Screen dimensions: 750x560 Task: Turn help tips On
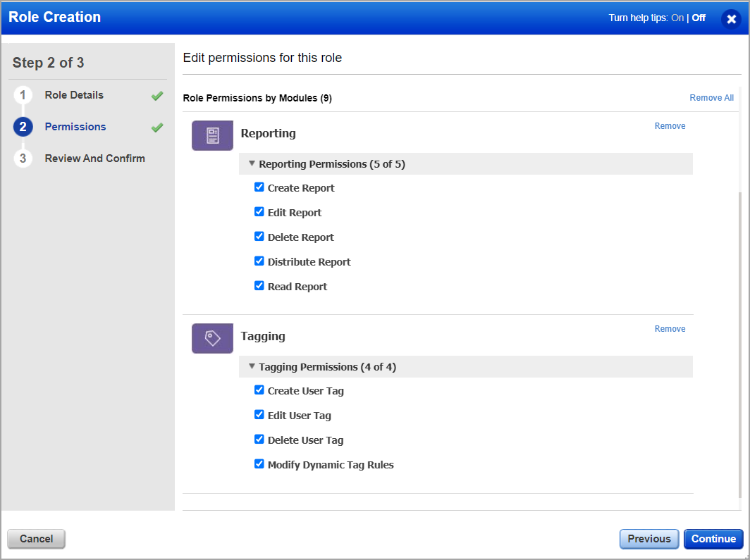[x=677, y=18]
